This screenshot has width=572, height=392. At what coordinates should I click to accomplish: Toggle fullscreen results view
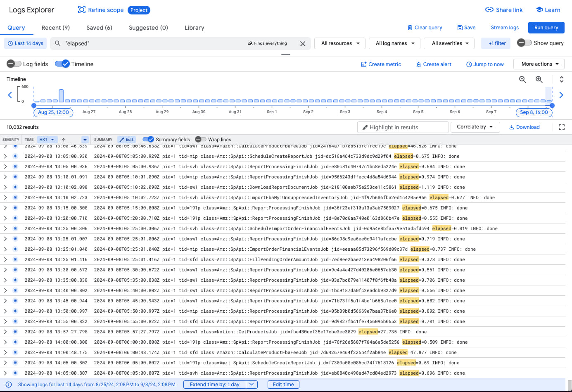(x=562, y=127)
